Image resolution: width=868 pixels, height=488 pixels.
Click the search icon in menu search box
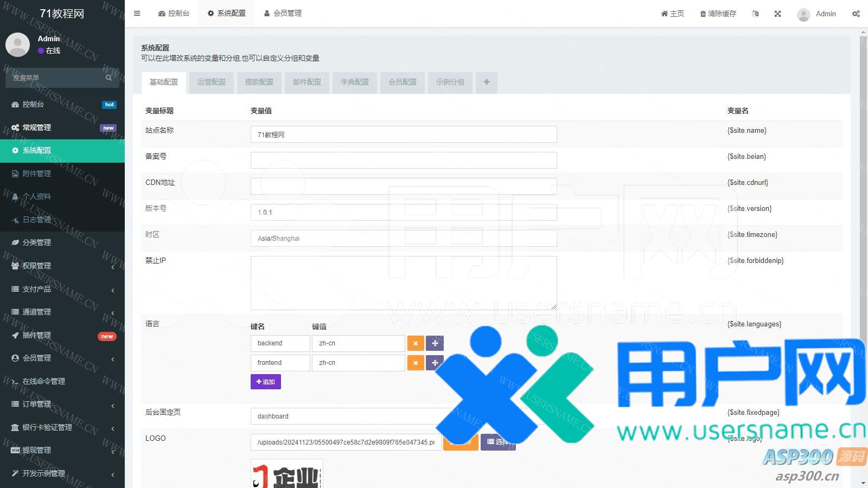108,78
